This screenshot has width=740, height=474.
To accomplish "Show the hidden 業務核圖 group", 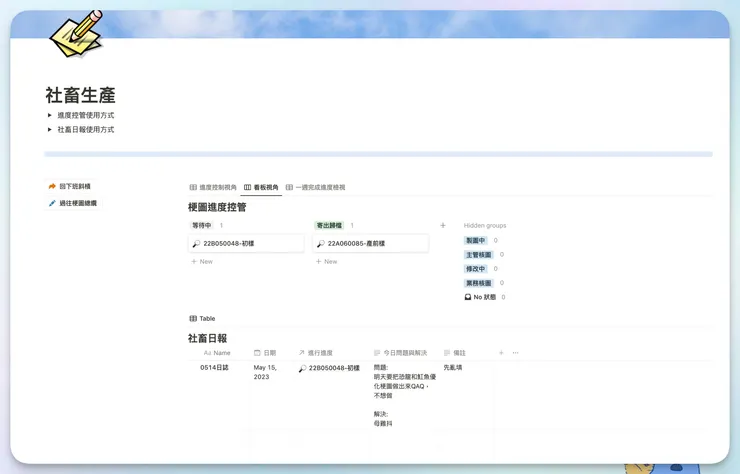I will pos(479,283).
